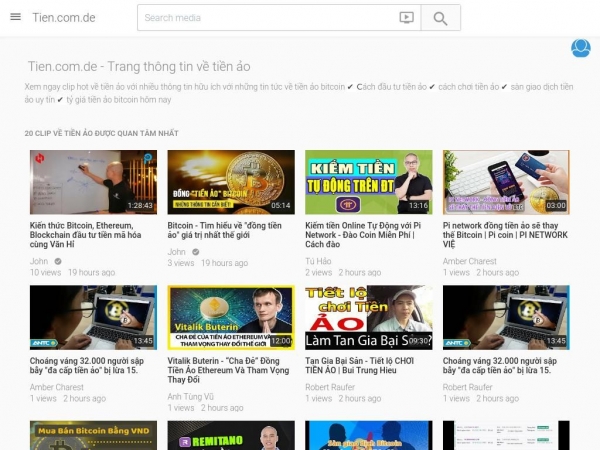Open the Kiến thức Bitcoin, Ethereum whiteboard thumbnail
Viewport: 600px width, 450px height.
(93, 182)
